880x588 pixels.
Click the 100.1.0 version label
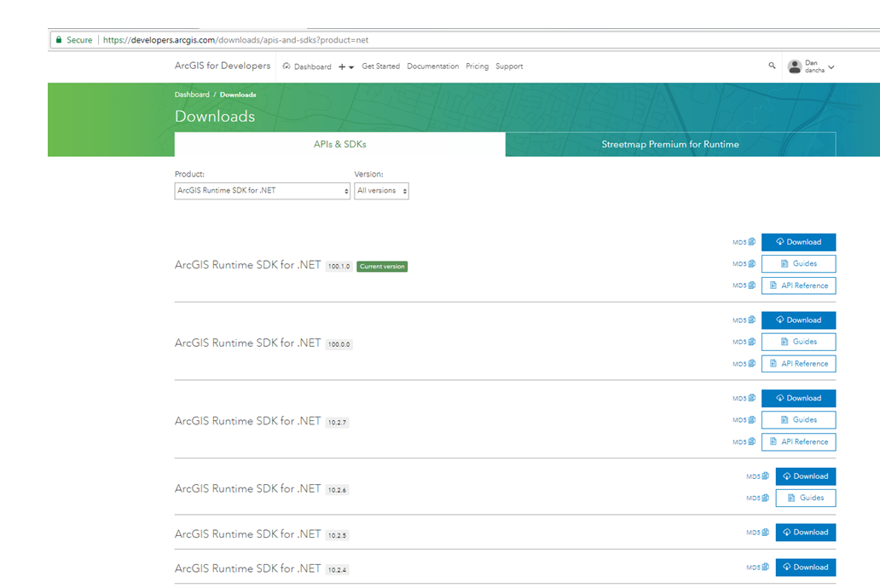[x=339, y=267]
